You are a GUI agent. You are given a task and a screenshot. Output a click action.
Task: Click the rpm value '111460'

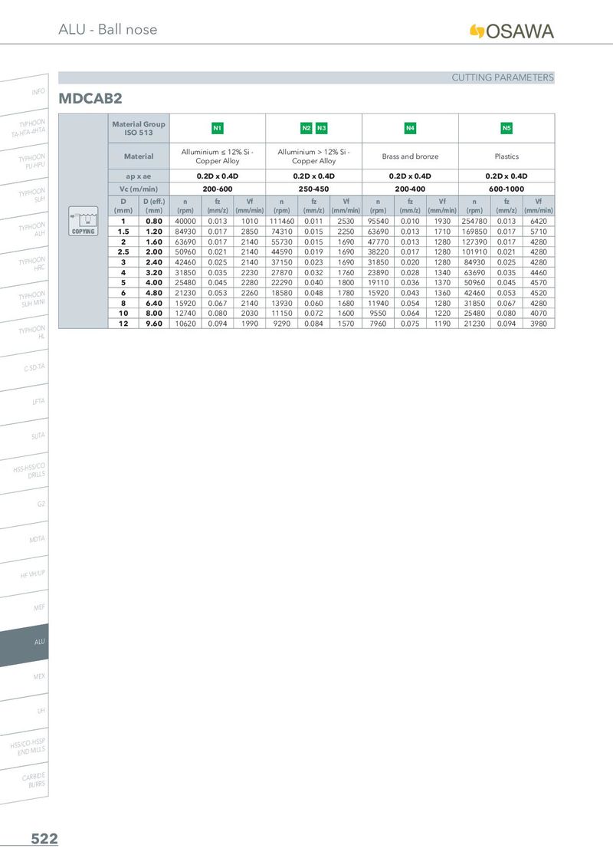[282, 221]
